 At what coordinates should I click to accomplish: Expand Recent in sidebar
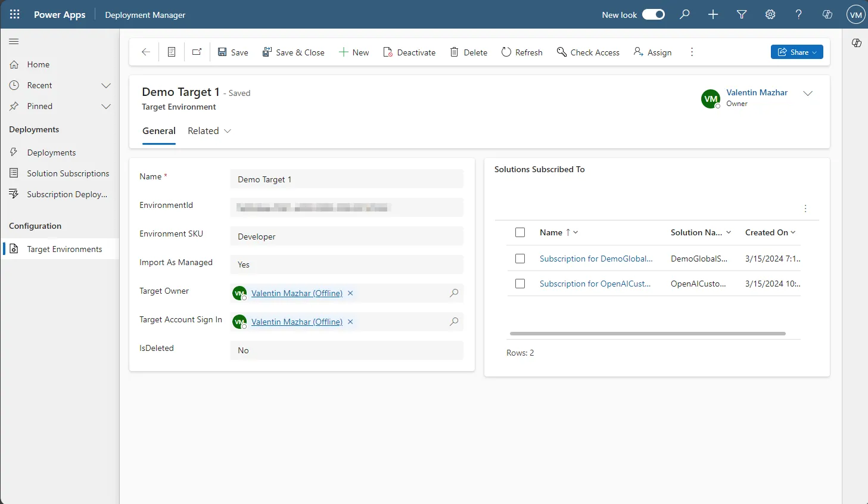(106, 85)
